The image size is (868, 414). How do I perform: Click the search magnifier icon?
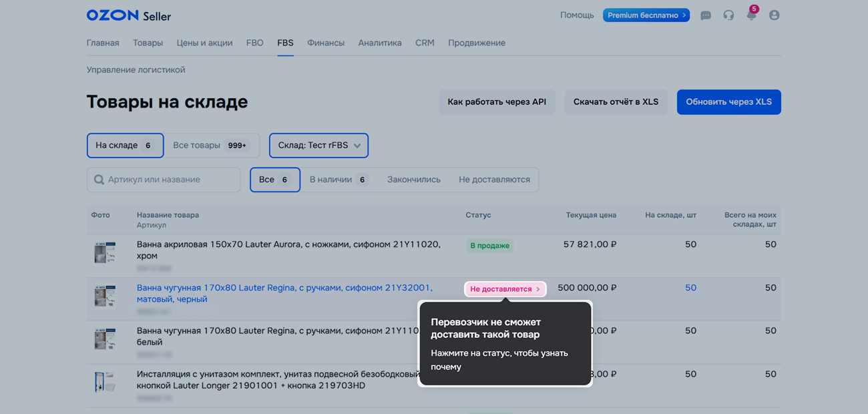[99, 180]
